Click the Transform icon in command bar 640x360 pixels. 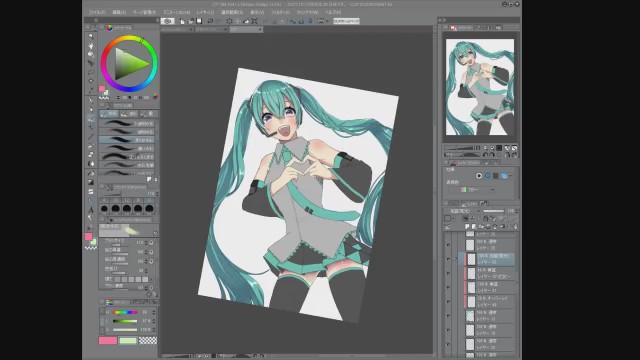tap(254, 21)
